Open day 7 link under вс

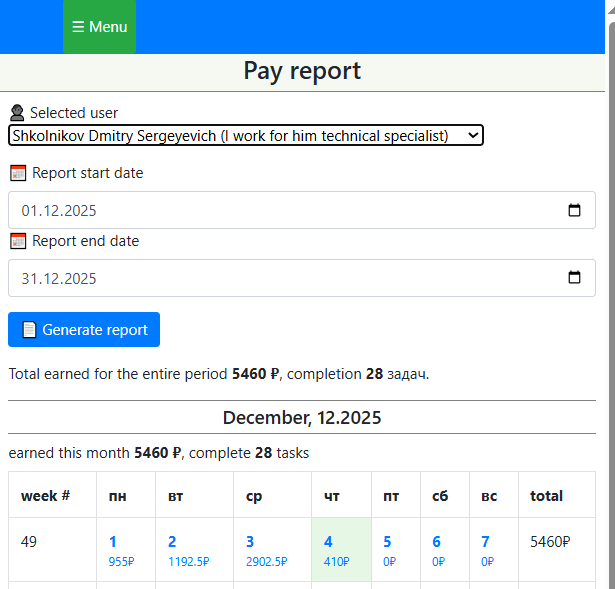click(x=485, y=542)
